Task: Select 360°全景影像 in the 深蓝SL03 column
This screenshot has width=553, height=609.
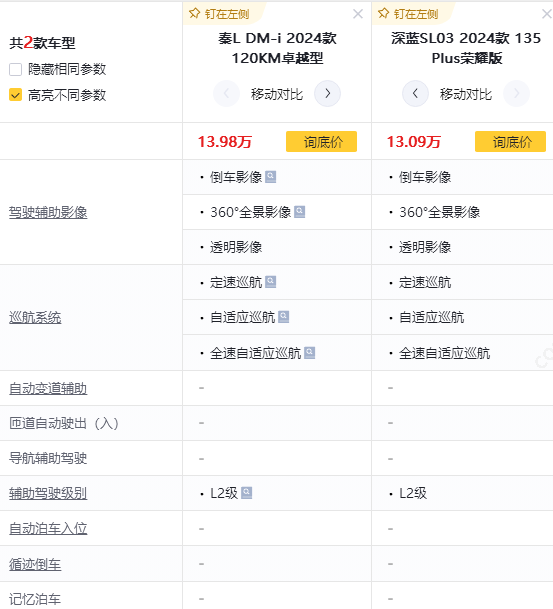Action: 440,212
